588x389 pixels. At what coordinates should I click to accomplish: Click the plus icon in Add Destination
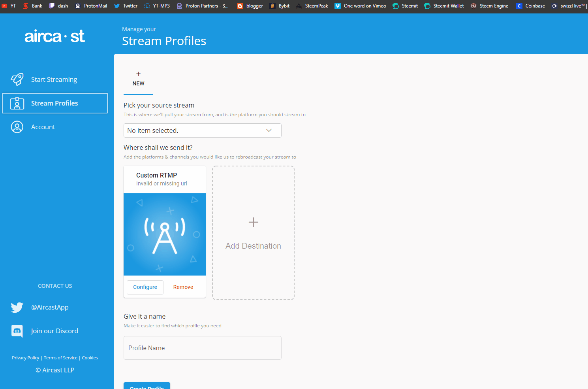click(x=253, y=222)
